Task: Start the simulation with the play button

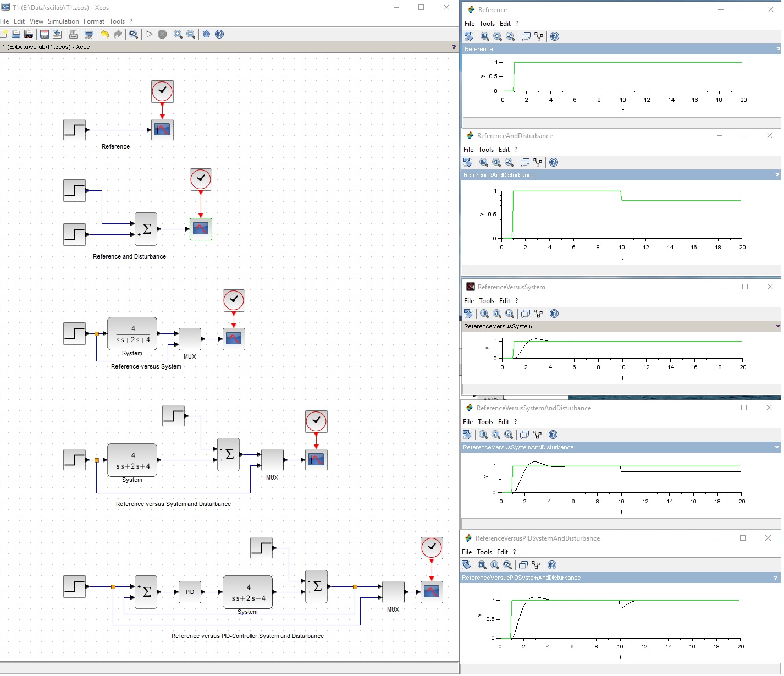Action: [149, 34]
